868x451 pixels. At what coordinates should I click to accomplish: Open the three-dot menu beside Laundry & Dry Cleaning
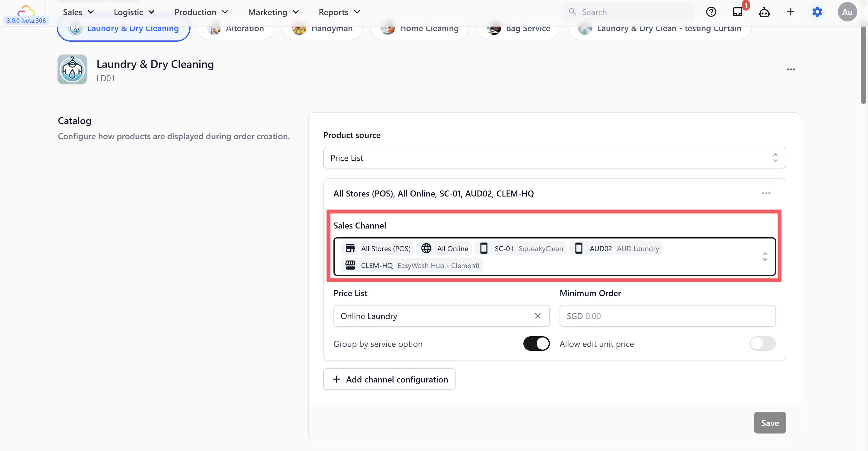[x=791, y=69]
